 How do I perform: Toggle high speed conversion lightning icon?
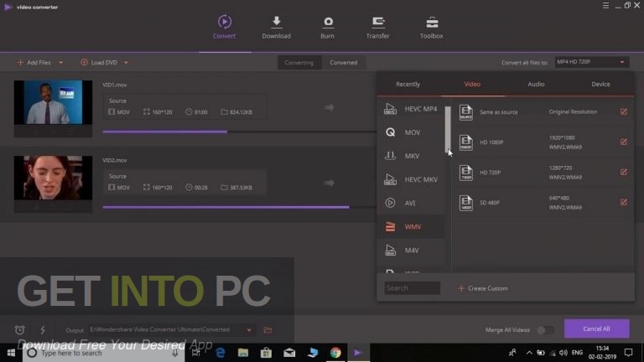click(43, 329)
